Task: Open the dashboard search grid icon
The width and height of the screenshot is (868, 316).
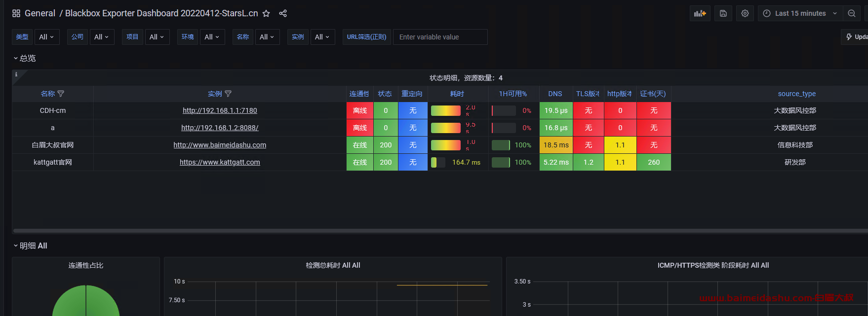Action: 16,13
